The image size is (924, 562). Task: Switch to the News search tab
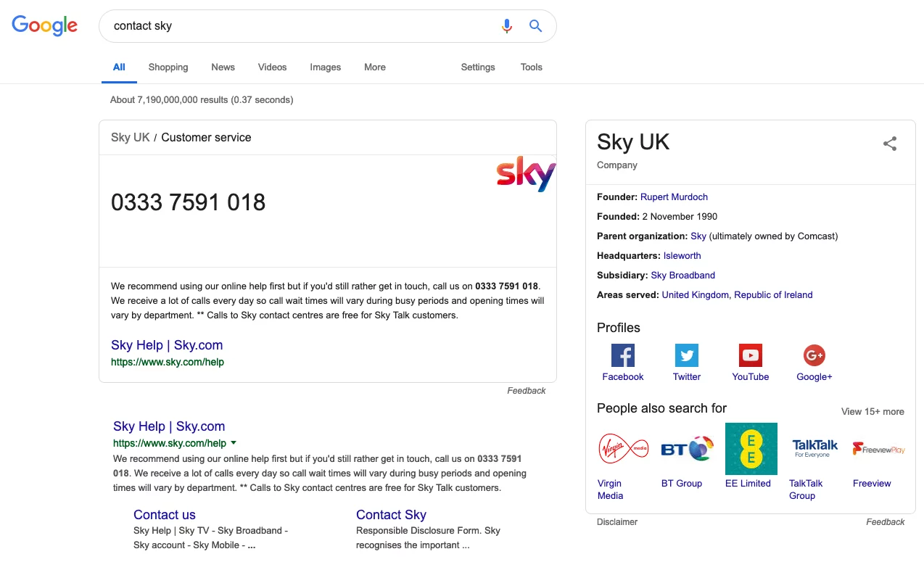pos(223,67)
